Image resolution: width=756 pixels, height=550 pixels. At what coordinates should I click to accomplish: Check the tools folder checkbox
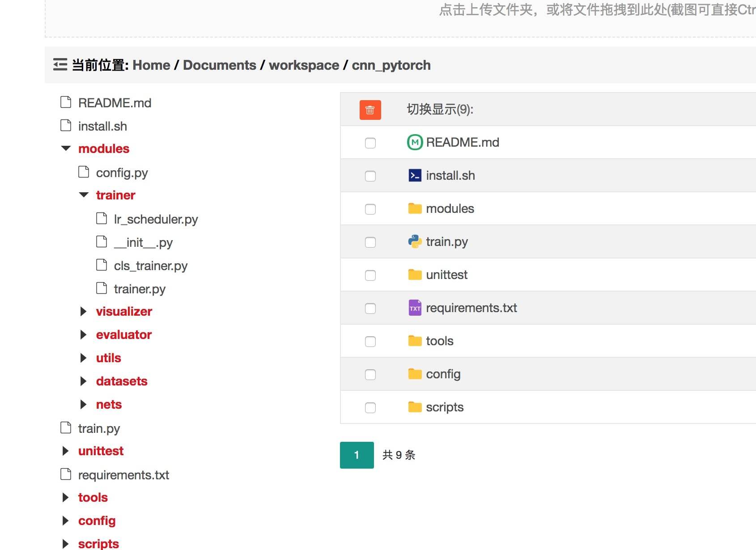(x=370, y=342)
